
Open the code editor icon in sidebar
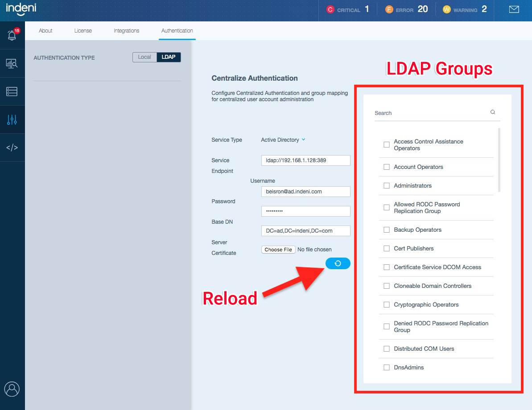pos(12,148)
